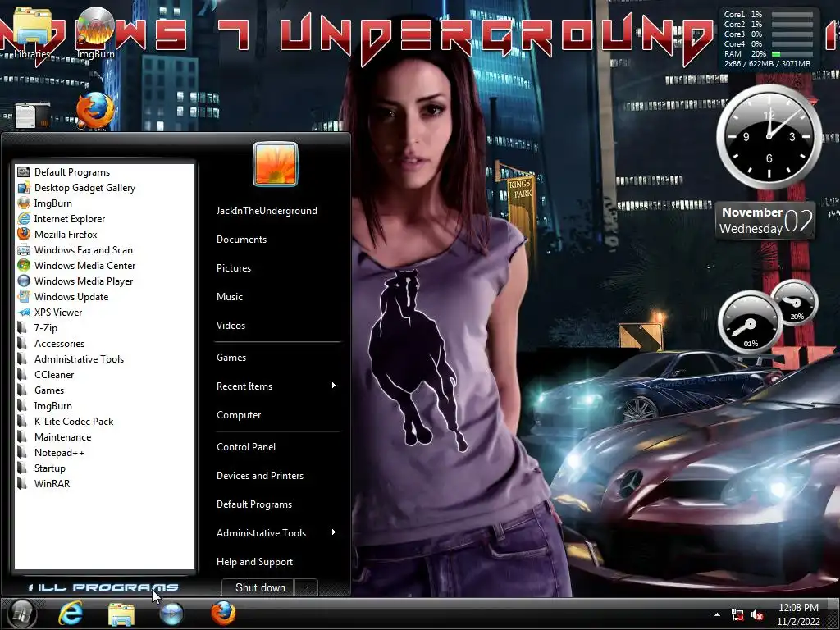The width and height of the screenshot is (840, 630).
Task: Open Windows Explorer from the taskbar
Action: pos(121,614)
